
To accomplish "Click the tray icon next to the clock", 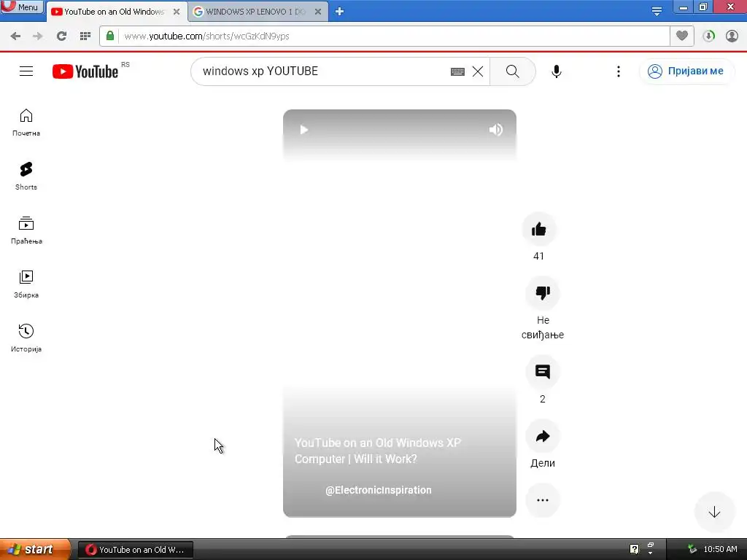I will tap(692, 549).
